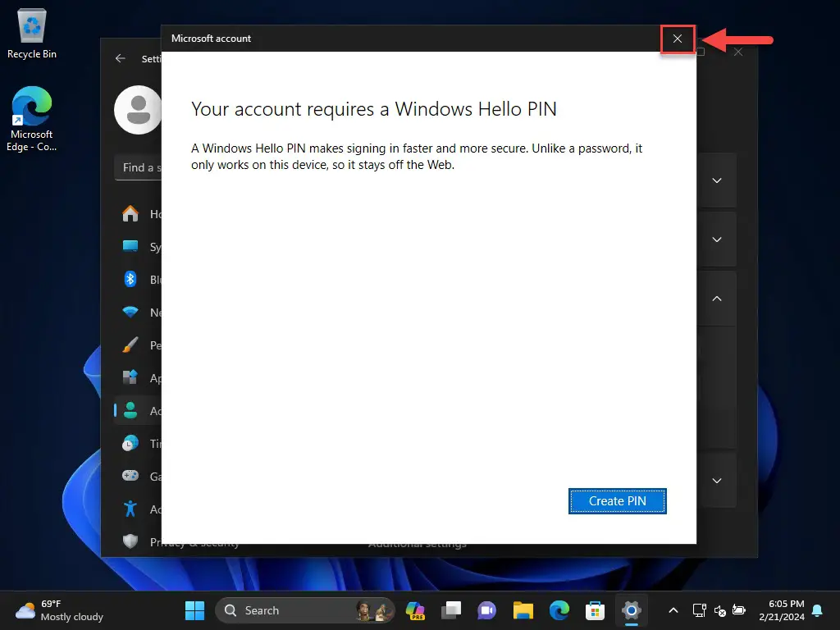Viewport: 840px width, 630px height.
Task: Open Copilot preview from taskbar
Action: pos(415,610)
